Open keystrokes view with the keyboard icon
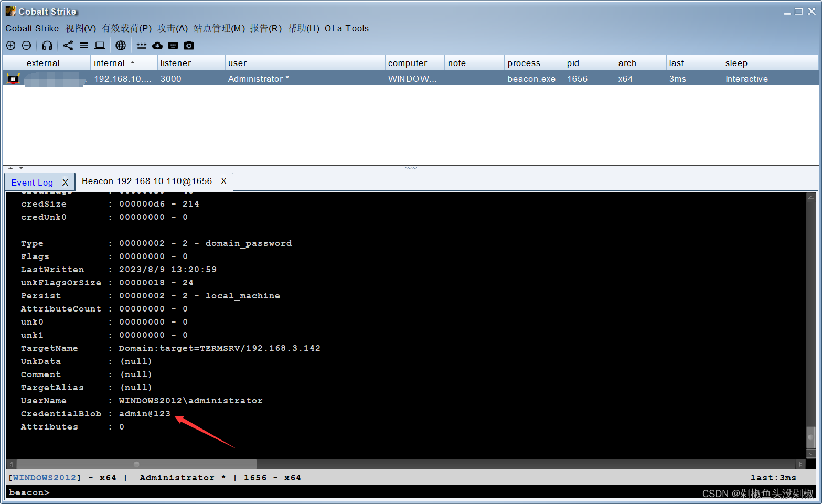 [173, 46]
